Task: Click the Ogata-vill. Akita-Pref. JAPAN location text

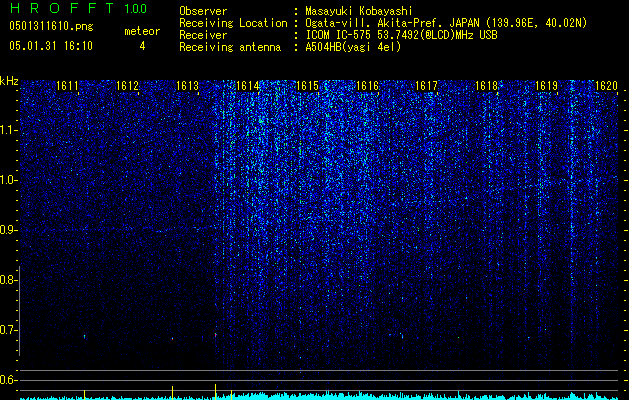Action: coord(446,23)
